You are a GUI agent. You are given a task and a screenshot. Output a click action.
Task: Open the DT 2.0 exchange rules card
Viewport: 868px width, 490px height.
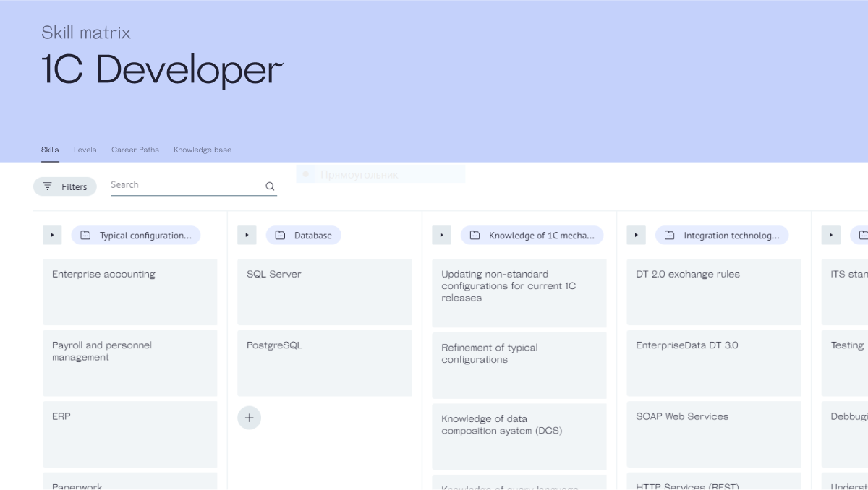tap(714, 292)
